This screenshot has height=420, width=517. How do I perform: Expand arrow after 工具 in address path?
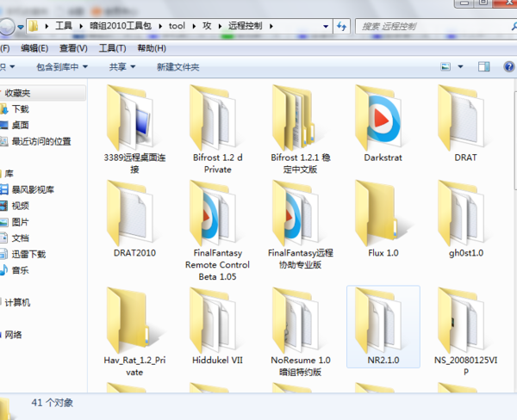pos(81,26)
